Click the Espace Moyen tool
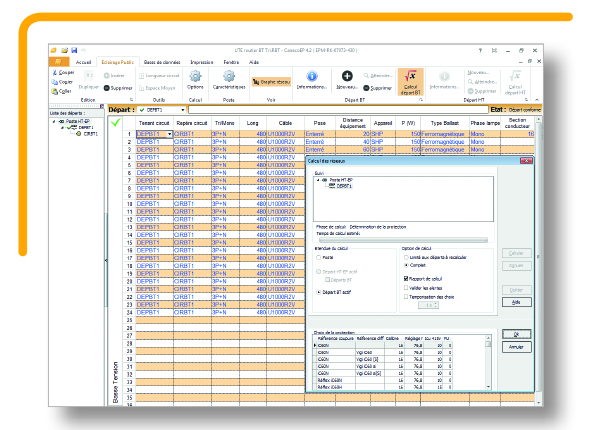 point(157,88)
